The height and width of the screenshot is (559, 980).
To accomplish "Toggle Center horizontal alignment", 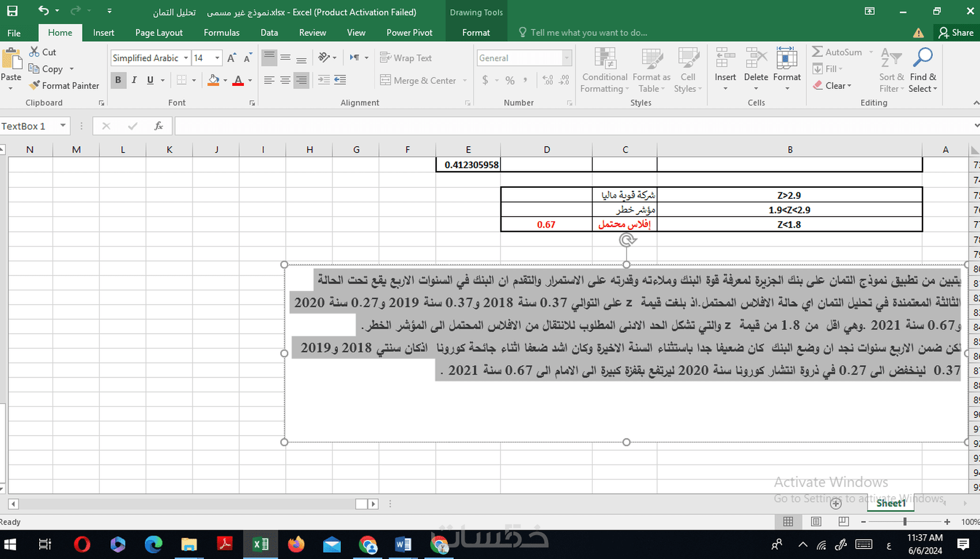I will tap(285, 80).
